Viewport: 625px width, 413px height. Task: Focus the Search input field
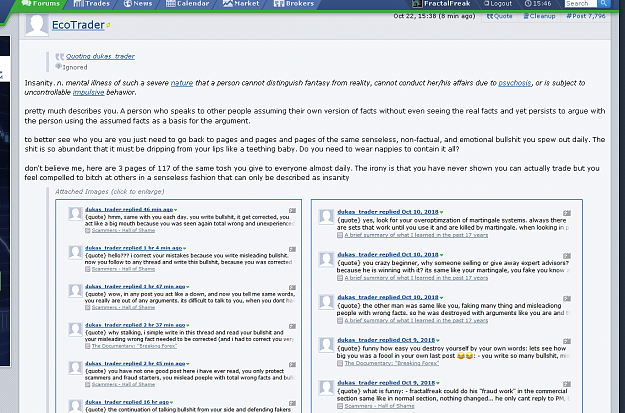(x=580, y=4)
